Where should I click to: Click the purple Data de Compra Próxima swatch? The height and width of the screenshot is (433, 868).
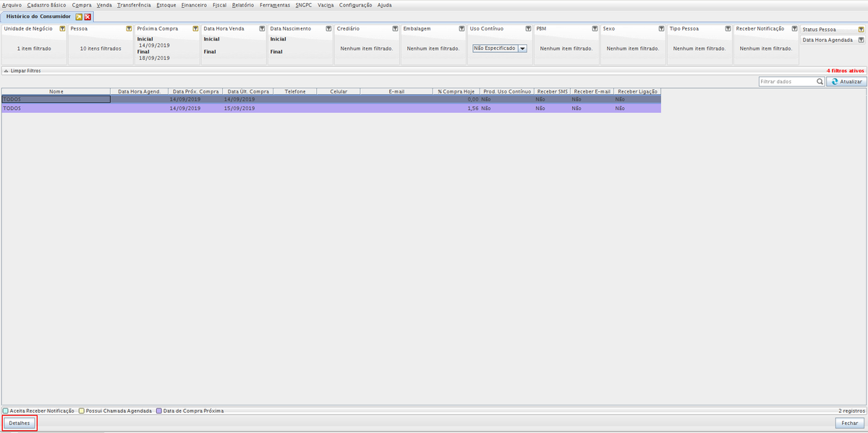pos(160,411)
